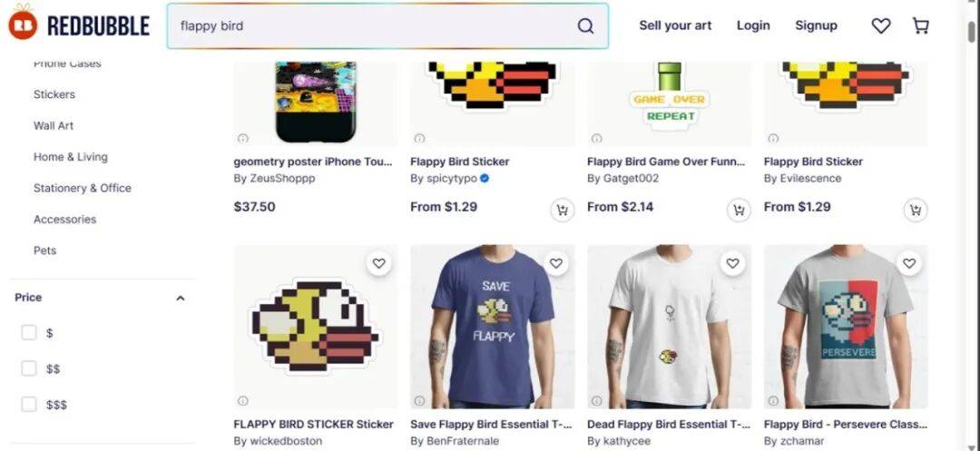Add Evilescence Flappy Bird Sticker to cart
This screenshot has height=451, width=980.
pyautogui.click(x=916, y=210)
